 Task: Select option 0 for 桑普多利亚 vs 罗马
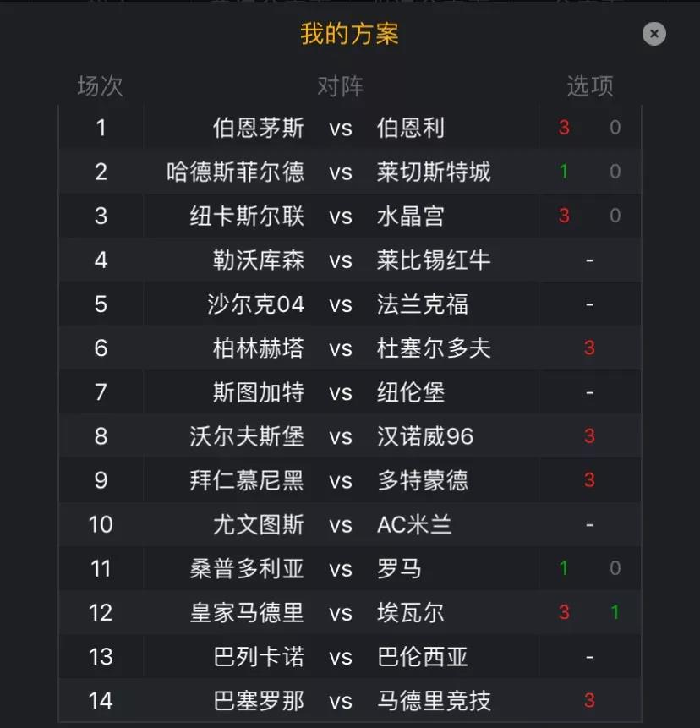click(615, 568)
